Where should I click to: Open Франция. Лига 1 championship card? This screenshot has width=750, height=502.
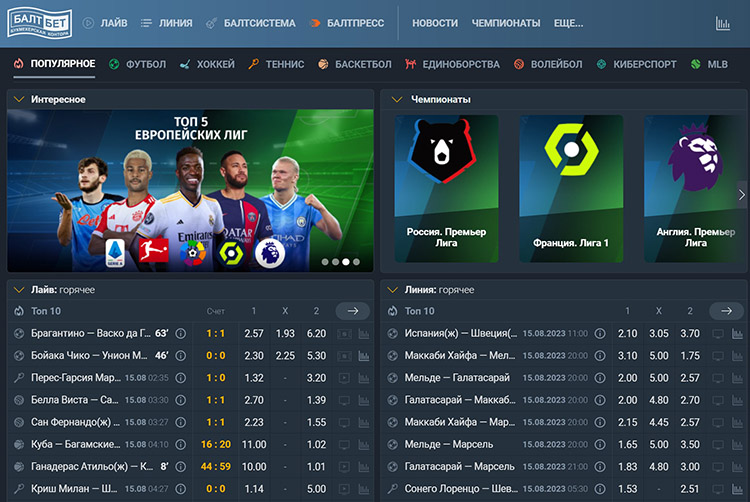(571, 189)
